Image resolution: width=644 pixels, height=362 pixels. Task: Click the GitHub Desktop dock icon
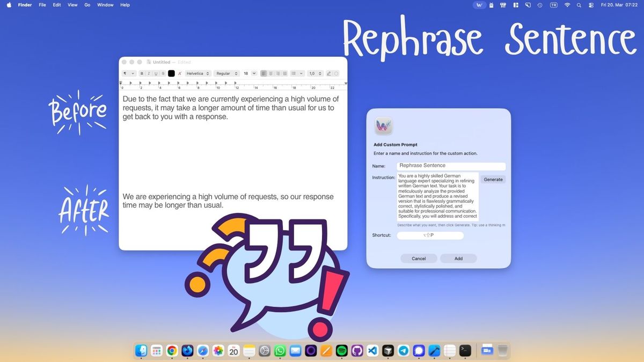[357, 351]
